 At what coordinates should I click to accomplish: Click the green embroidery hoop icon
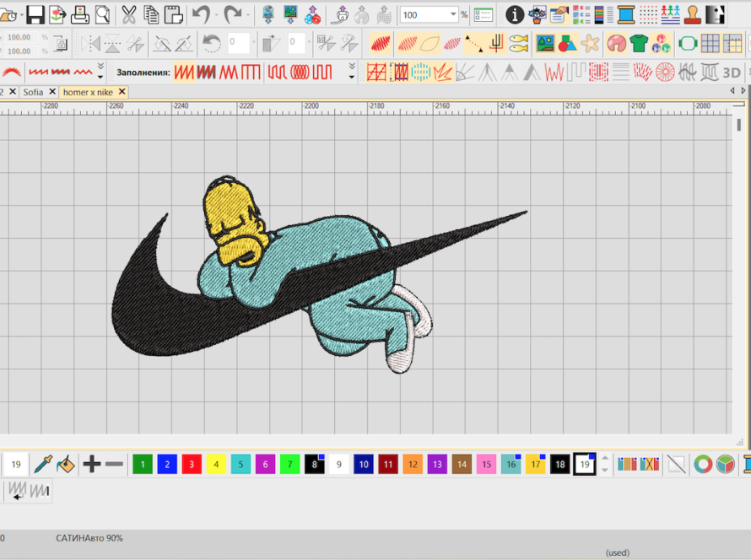click(x=688, y=44)
